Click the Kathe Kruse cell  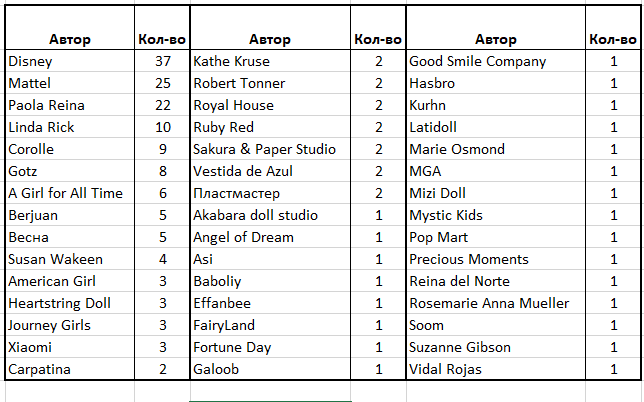point(270,61)
